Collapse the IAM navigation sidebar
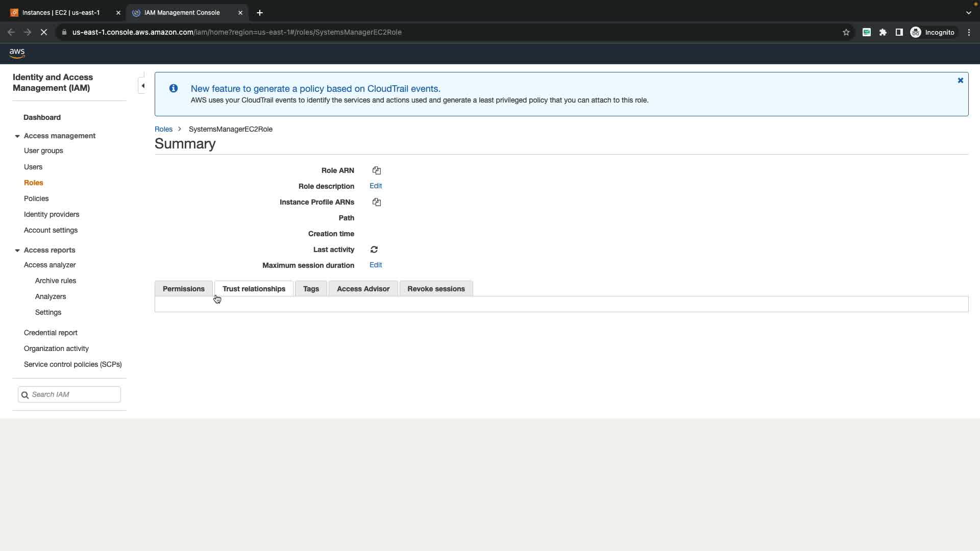 coord(142,86)
